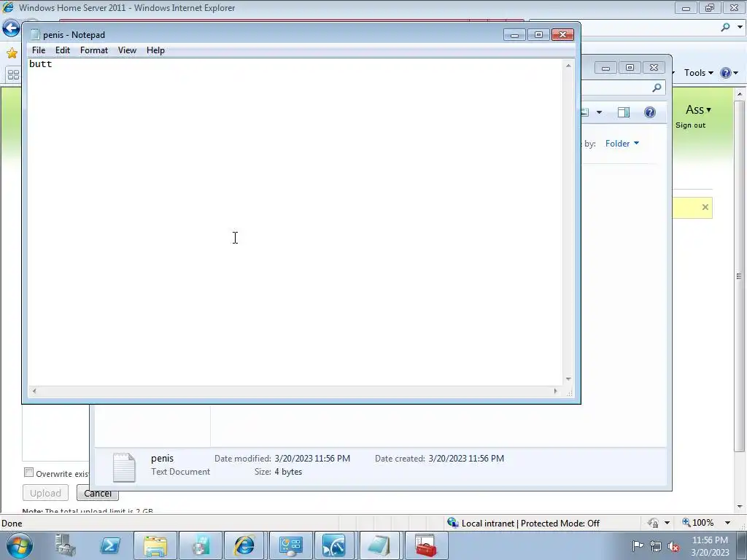Image resolution: width=747 pixels, height=560 pixels.
Task: Launch Server Manager from the taskbar
Action: pos(65,545)
